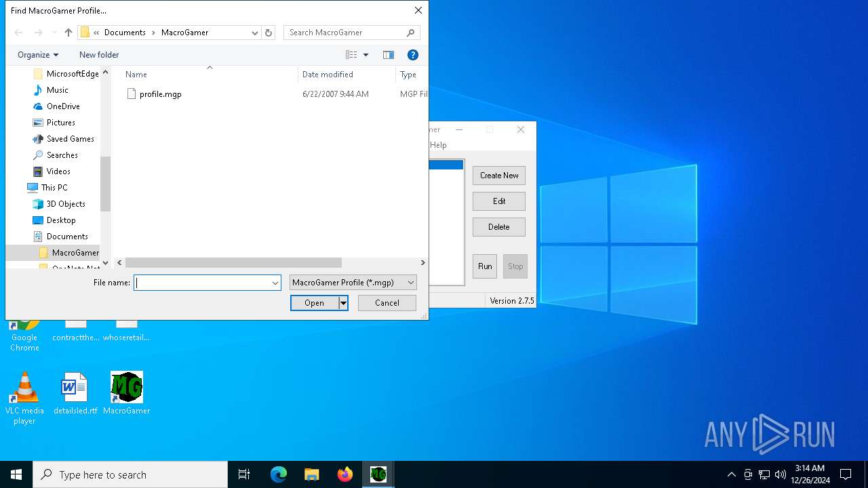Launch Microsoft Edge from taskbar
This screenshot has width=868, height=488.
(279, 474)
